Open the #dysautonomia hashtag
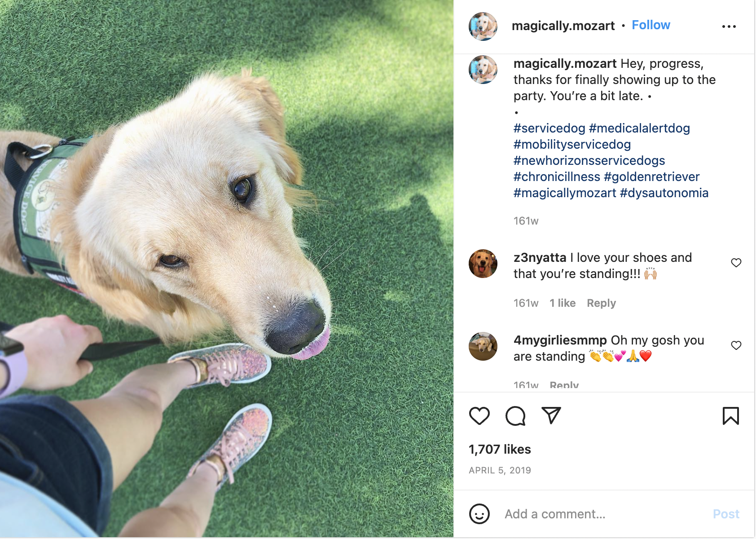The width and height of the screenshot is (756, 539). pos(664,193)
